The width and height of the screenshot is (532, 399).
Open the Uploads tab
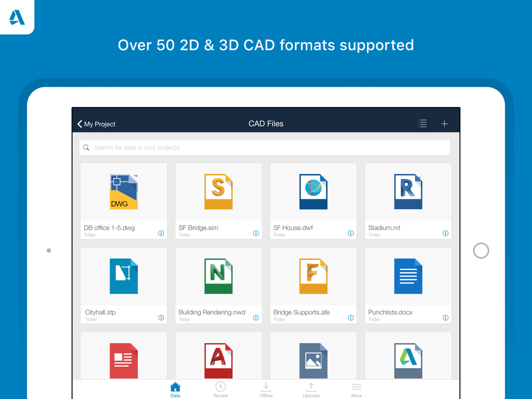point(311,389)
